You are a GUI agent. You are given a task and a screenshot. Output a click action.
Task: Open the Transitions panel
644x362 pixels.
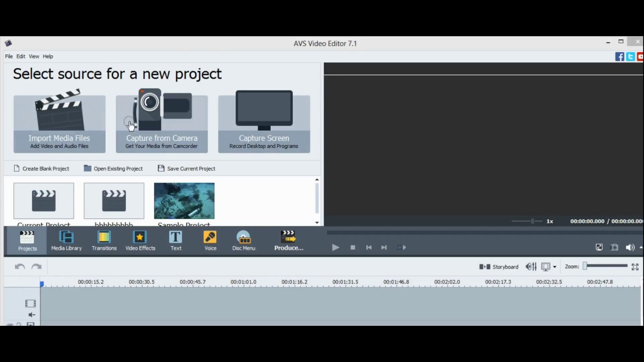click(x=104, y=241)
